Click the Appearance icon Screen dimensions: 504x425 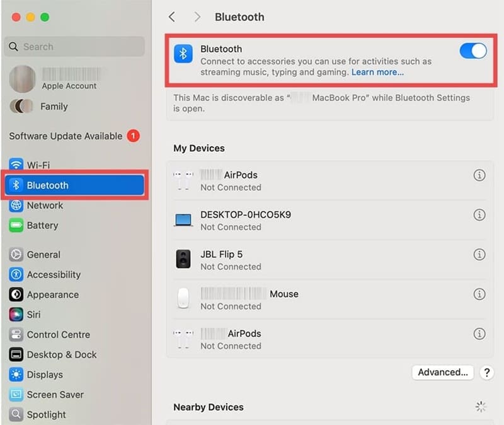(x=16, y=294)
